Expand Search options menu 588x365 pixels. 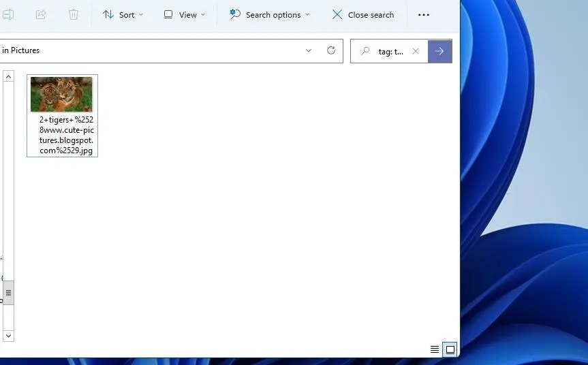pos(270,14)
